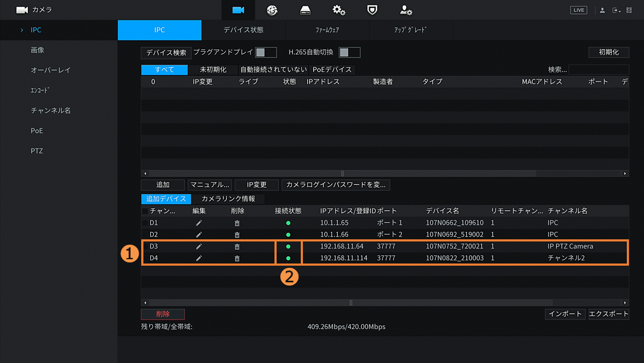Open the account settings icon

(406, 10)
